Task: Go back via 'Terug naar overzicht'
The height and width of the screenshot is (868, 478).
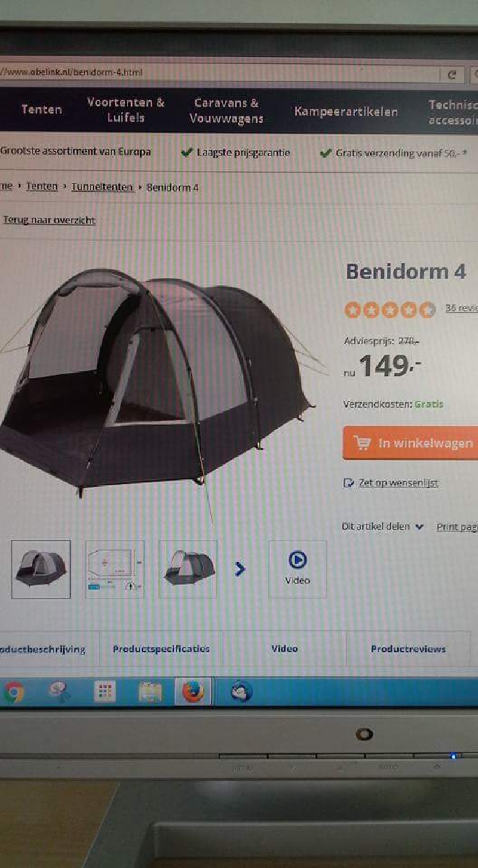Action: click(x=49, y=220)
